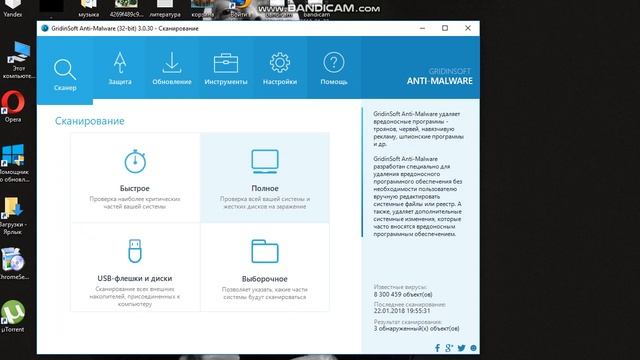Select the Загрузки shortcut icon
This screenshot has height=360, width=640.
(13, 216)
